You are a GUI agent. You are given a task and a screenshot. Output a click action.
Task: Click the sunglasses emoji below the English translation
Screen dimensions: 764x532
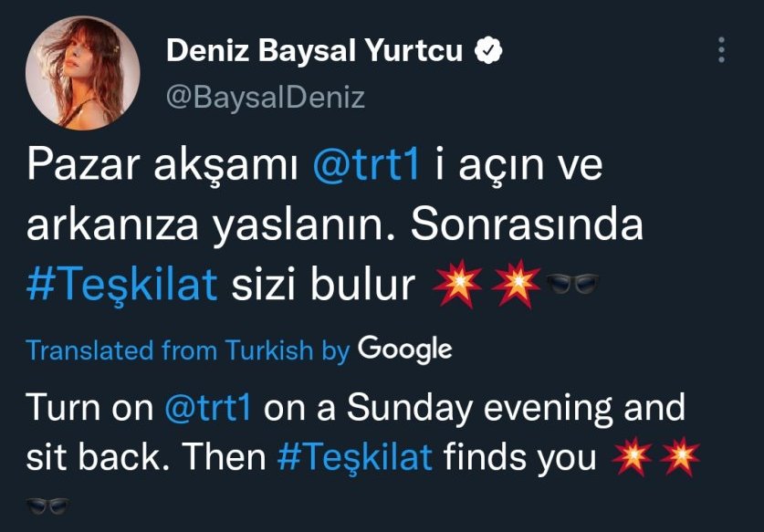point(47,506)
